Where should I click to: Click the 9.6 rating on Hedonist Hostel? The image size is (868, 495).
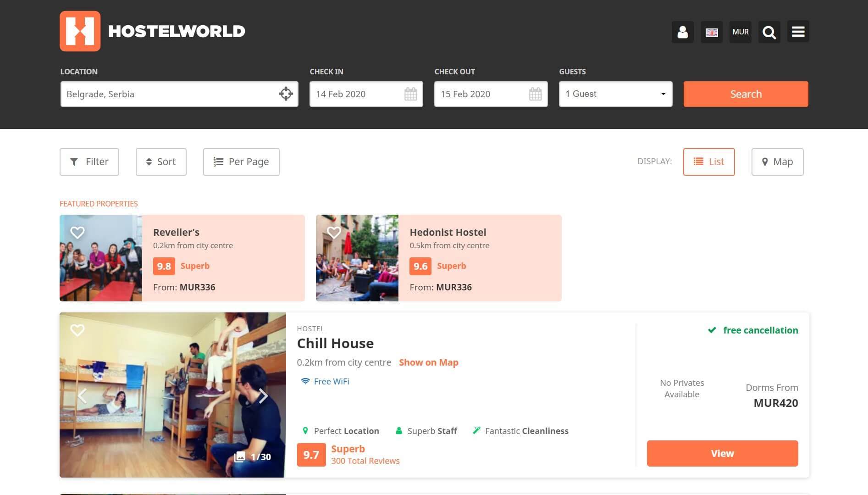[x=420, y=266]
